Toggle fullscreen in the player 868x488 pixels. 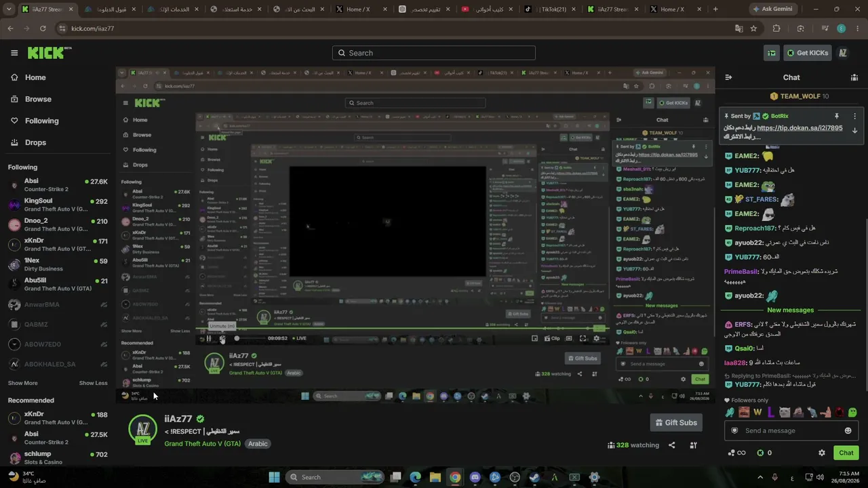583,338
